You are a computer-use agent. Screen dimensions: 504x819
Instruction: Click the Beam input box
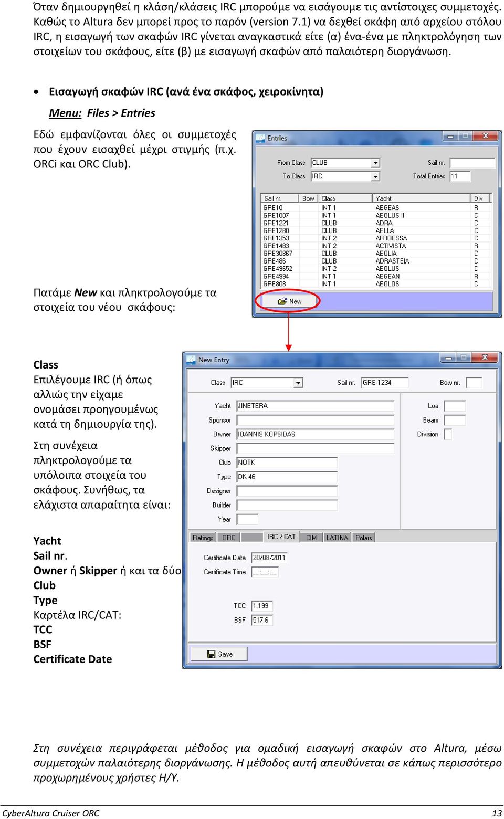(455, 420)
